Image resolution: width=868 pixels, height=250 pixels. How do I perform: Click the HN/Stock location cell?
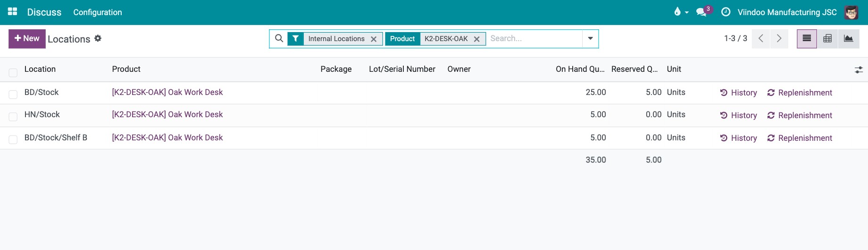(x=42, y=115)
